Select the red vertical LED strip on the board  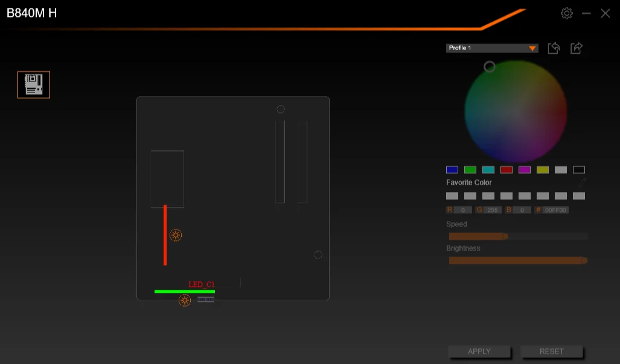click(165, 235)
